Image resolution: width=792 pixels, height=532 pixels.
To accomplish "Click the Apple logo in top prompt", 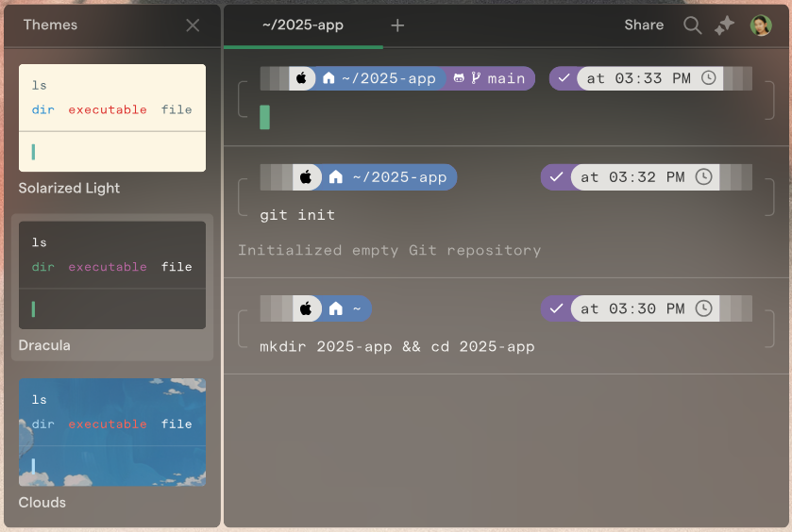I will click(301, 78).
